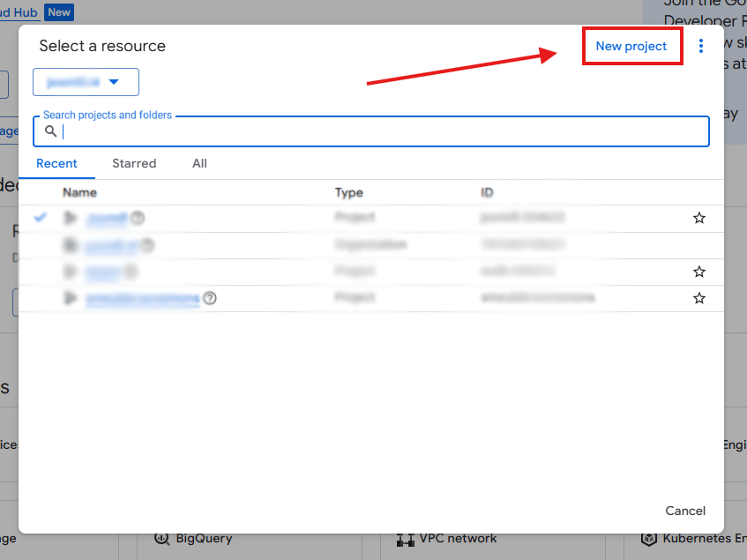Click the Cloud Hub link in background
This screenshot has height=560, width=747.
(x=19, y=12)
